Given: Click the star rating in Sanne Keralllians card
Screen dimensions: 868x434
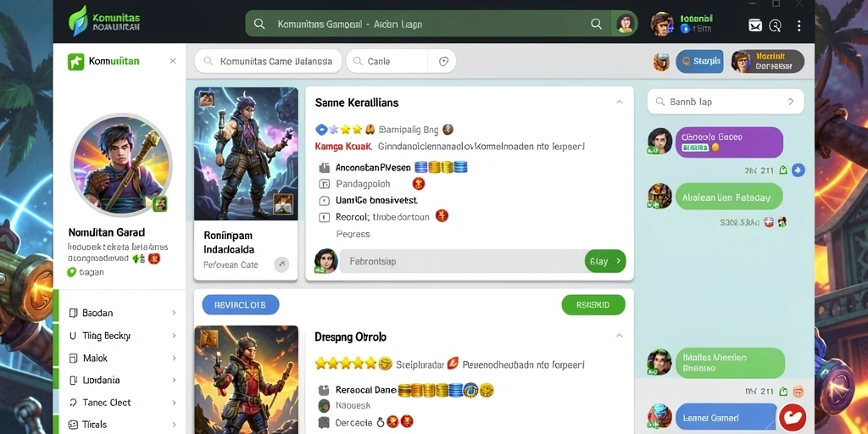Looking at the screenshot, I should [338, 130].
